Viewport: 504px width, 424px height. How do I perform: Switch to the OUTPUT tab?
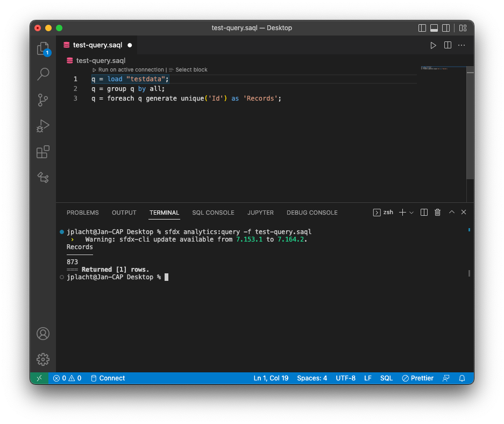tap(124, 212)
